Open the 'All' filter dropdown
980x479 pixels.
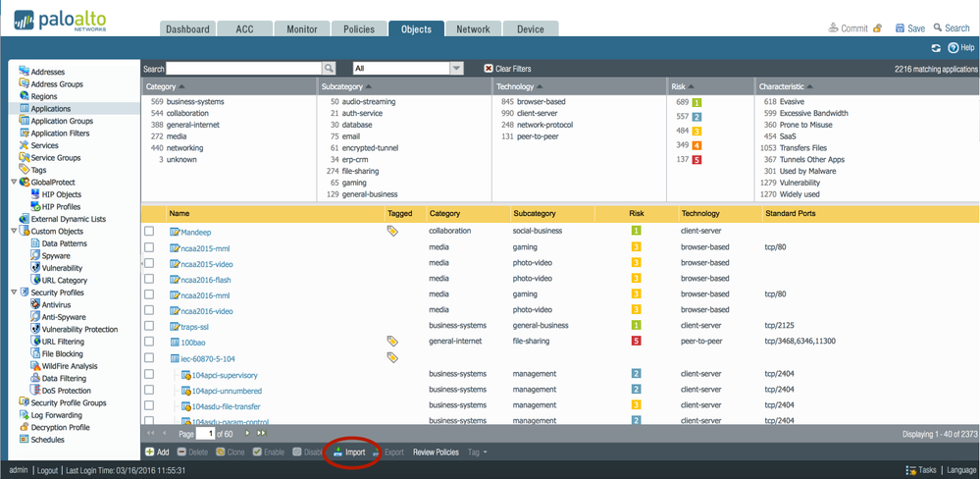point(456,69)
